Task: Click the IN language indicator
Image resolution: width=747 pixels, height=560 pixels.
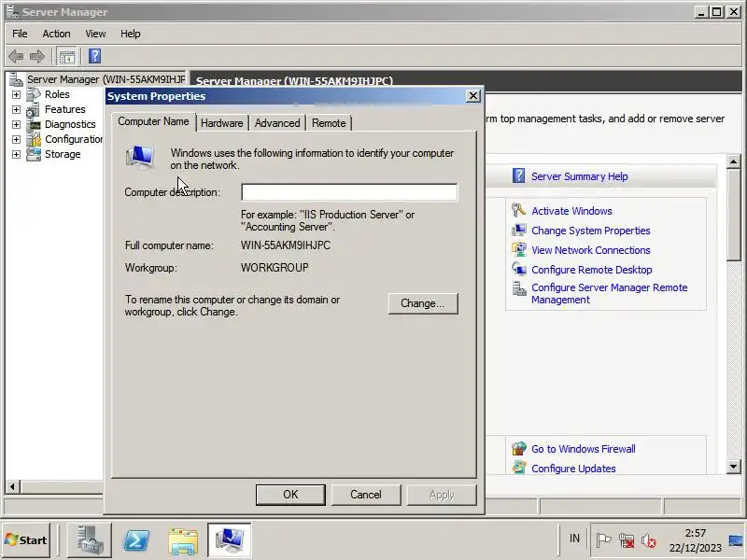Action: click(x=574, y=539)
